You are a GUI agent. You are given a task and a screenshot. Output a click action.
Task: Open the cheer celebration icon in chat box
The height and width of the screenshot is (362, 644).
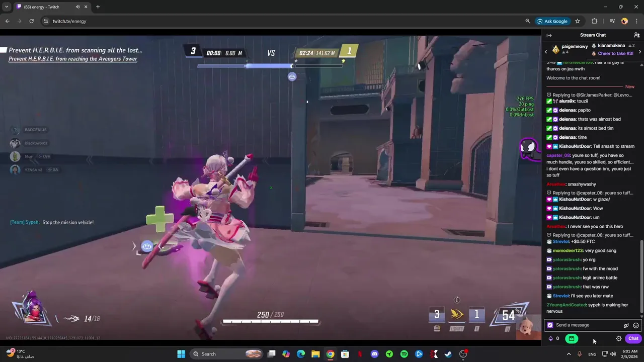pyautogui.click(x=626, y=325)
